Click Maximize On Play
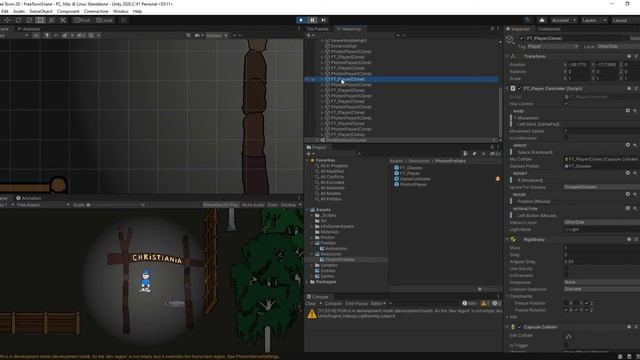Viewport: 640px width, 360px height. [x=221, y=205]
